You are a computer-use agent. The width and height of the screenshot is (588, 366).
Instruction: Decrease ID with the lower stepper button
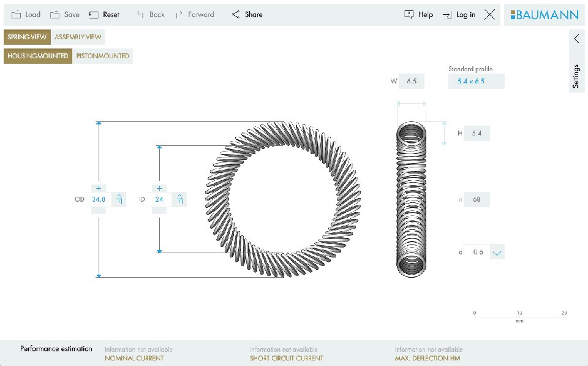pyautogui.click(x=159, y=210)
